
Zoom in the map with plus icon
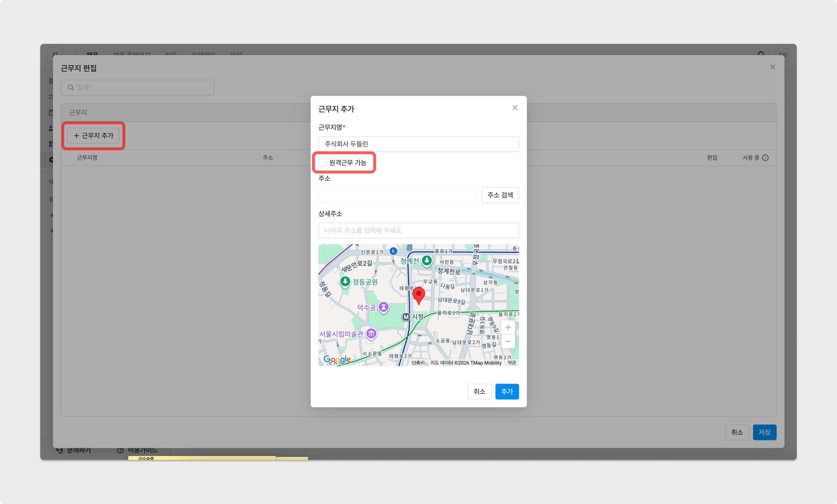click(x=508, y=327)
